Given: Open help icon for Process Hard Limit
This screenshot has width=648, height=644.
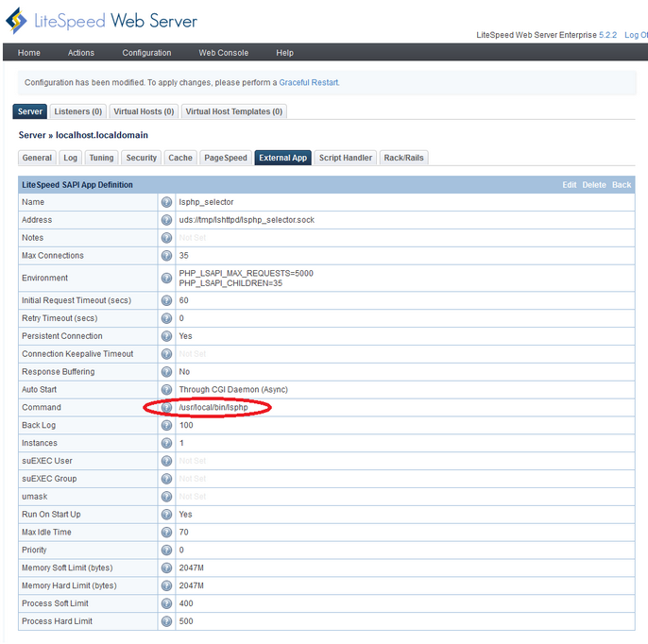Looking at the screenshot, I should [x=166, y=621].
